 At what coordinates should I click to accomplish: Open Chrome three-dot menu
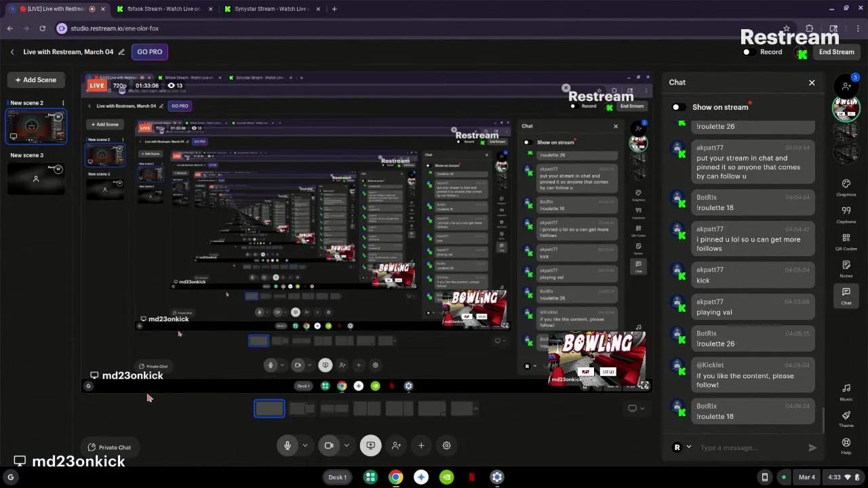pos(858,28)
